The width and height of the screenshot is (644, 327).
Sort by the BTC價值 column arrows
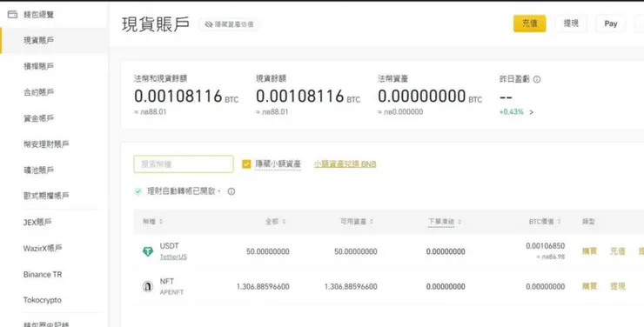559,222
